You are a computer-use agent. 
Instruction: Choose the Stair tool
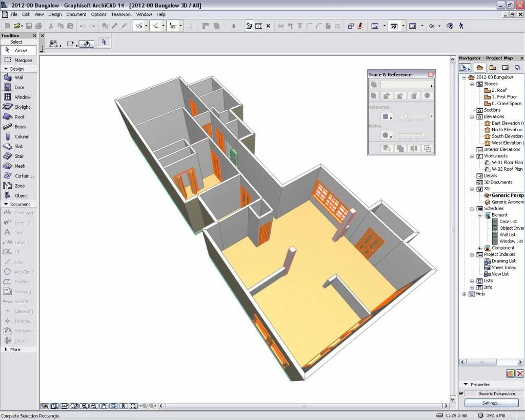[18, 156]
